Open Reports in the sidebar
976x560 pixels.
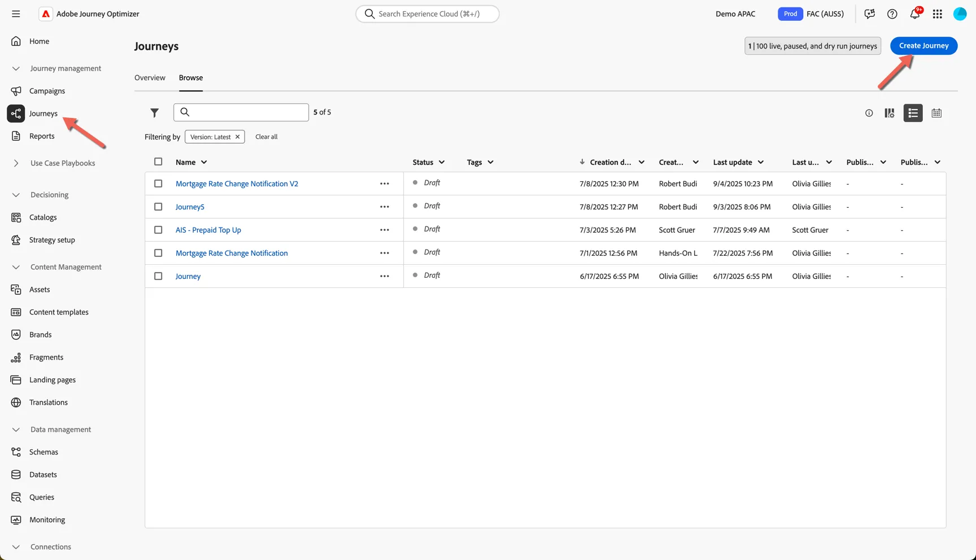tap(42, 136)
